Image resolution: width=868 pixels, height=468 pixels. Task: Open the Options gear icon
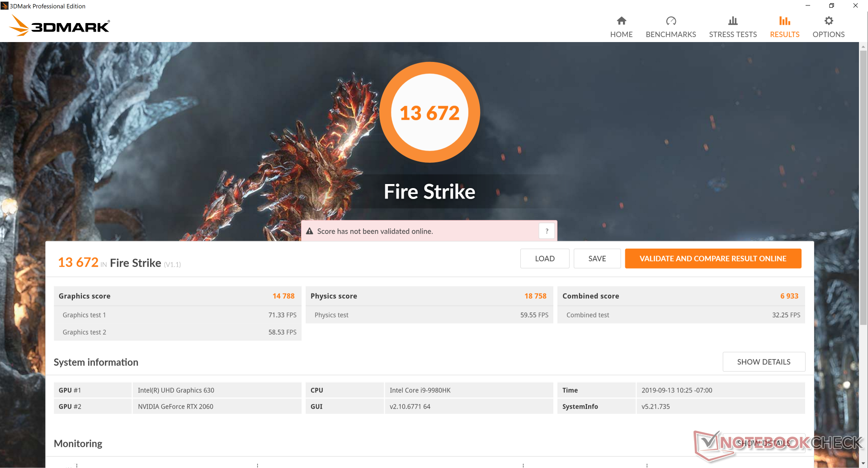pyautogui.click(x=829, y=21)
